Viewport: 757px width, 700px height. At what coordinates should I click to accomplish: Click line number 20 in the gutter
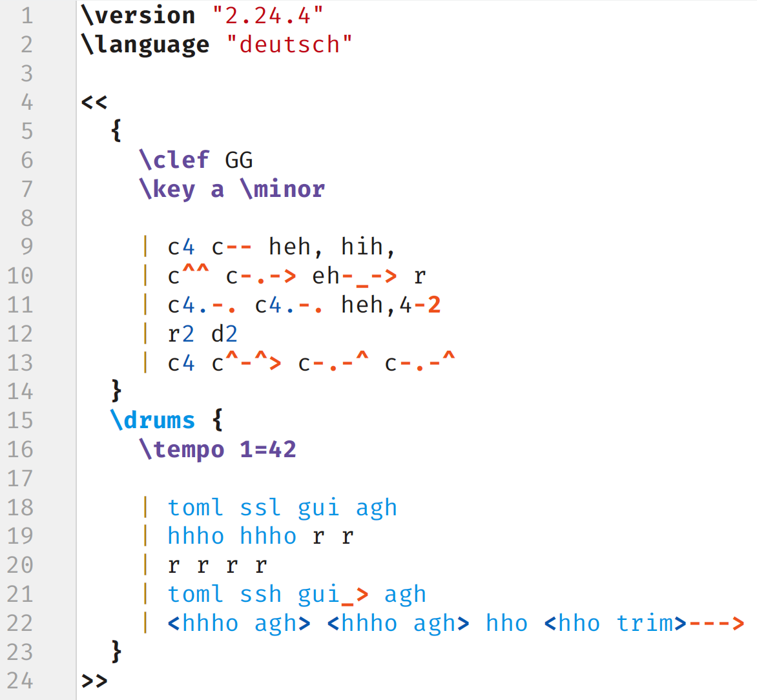pos(20,565)
